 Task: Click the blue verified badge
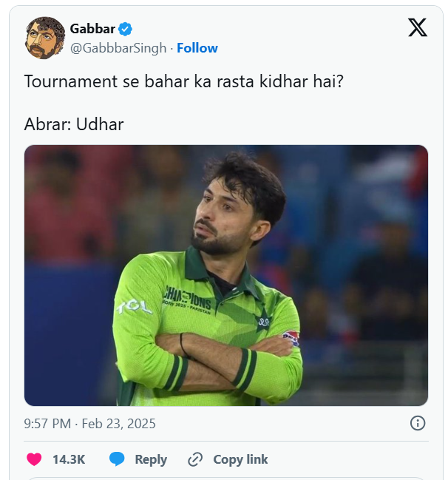point(126,30)
